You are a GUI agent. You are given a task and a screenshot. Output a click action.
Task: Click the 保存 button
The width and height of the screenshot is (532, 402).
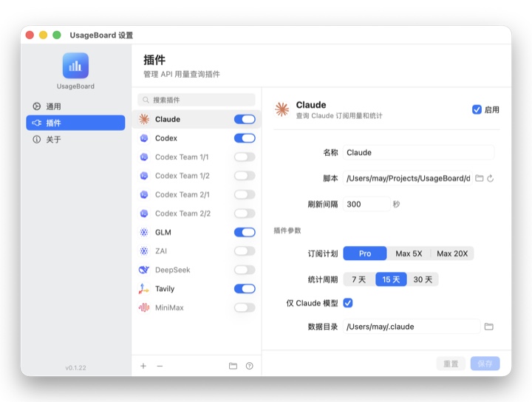[x=485, y=364]
